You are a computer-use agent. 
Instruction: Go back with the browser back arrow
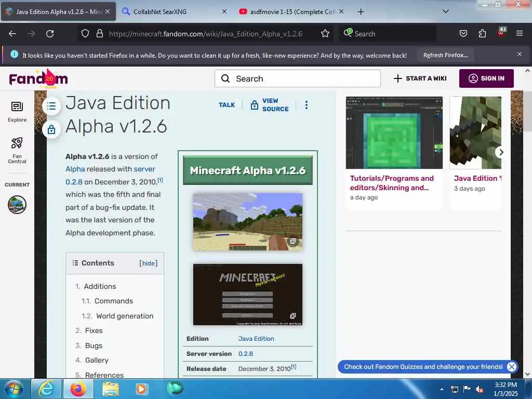click(12, 34)
